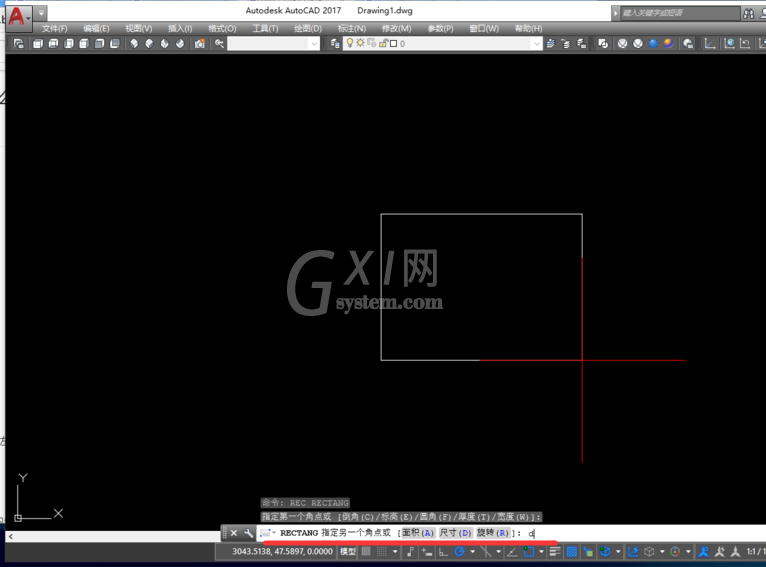This screenshot has height=567, width=766.
Task: Choose the 面积(A) command option
Action: 417,533
